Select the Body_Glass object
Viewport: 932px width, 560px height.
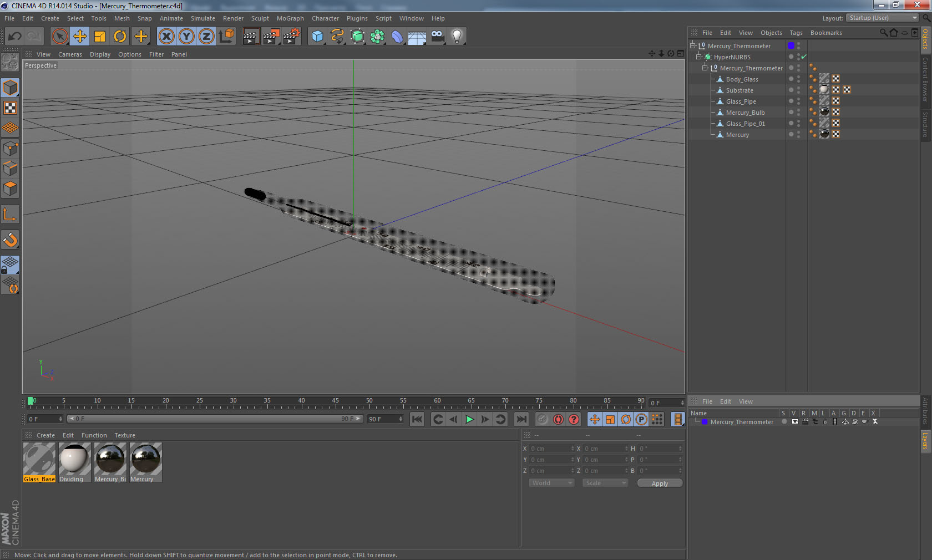pyautogui.click(x=742, y=79)
